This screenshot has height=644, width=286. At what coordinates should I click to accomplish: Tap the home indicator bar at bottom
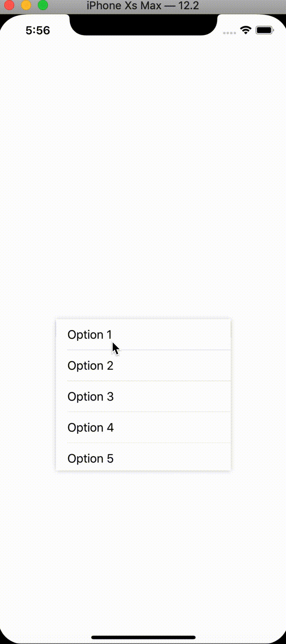(x=143, y=636)
